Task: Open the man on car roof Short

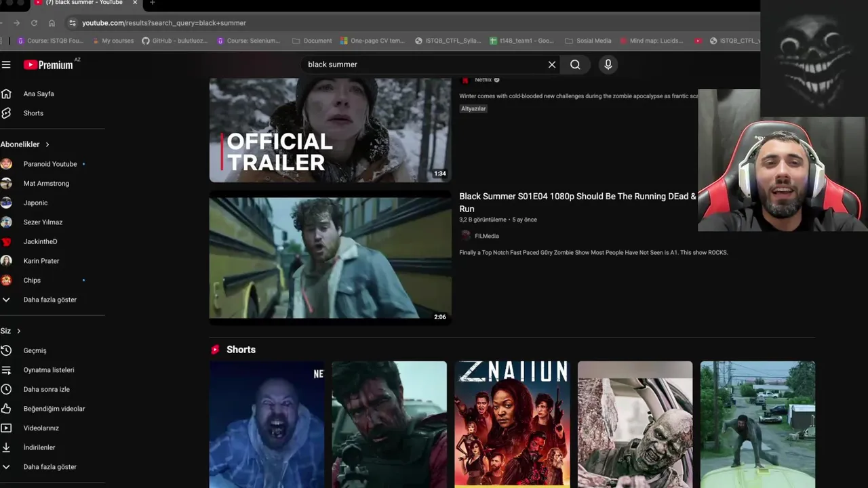Action: (x=757, y=424)
